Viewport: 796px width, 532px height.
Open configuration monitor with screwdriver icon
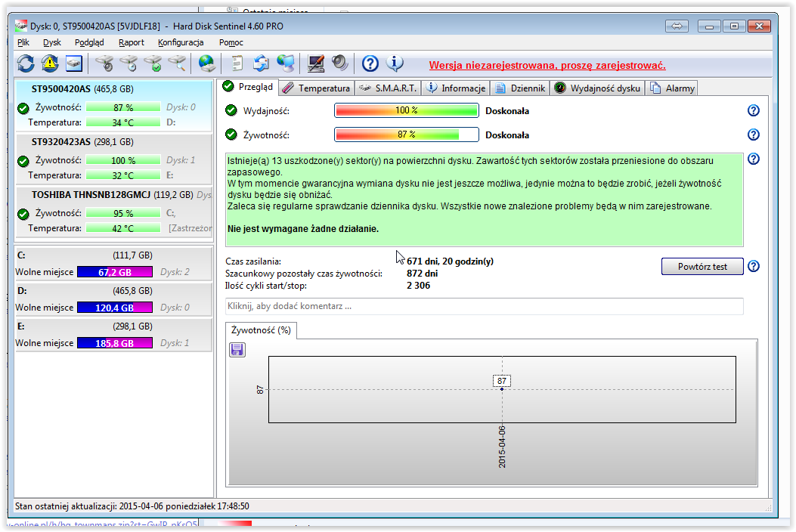click(316, 63)
